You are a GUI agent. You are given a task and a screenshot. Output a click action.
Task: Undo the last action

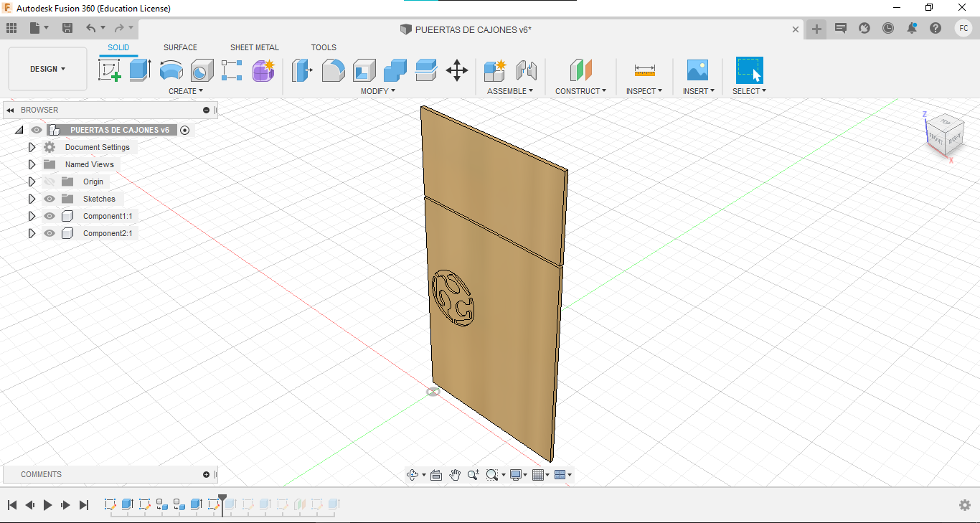click(90, 28)
